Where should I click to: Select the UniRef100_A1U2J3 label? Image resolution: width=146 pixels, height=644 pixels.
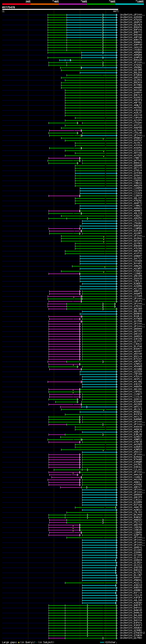pos(131,583)
